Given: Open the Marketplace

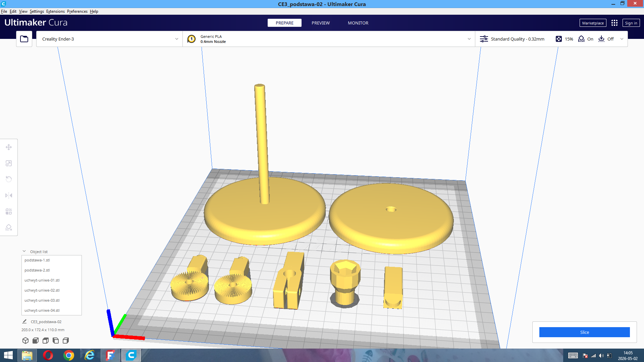Looking at the screenshot, I should coord(593,23).
